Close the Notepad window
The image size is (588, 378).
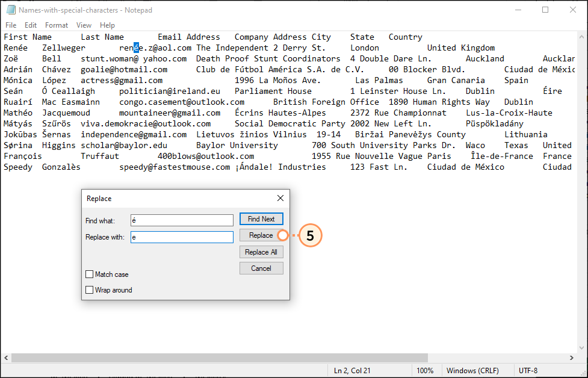click(573, 10)
